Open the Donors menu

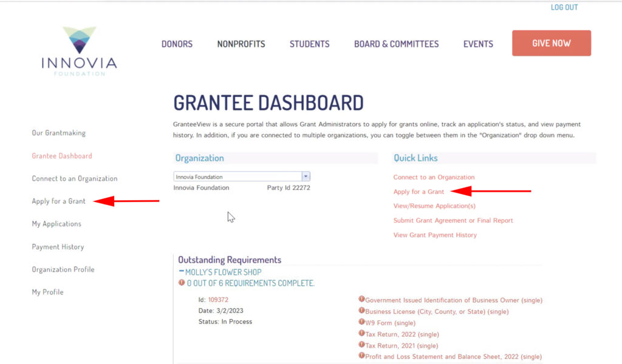point(177,44)
